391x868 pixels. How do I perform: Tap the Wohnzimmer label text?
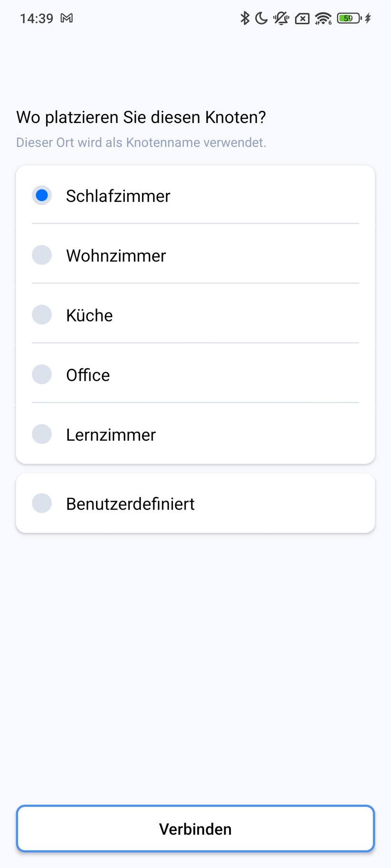(x=116, y=255)
